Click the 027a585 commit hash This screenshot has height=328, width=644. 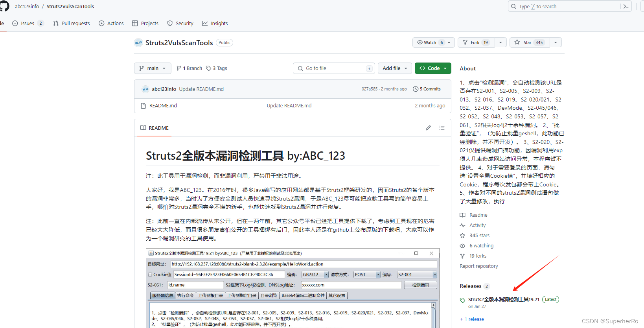[x=370, y=89]
